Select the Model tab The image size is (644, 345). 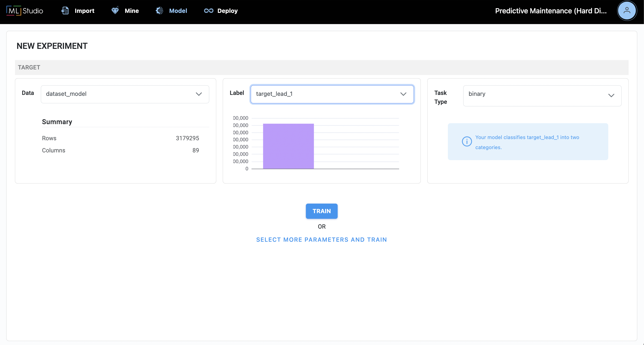[178, 11]
